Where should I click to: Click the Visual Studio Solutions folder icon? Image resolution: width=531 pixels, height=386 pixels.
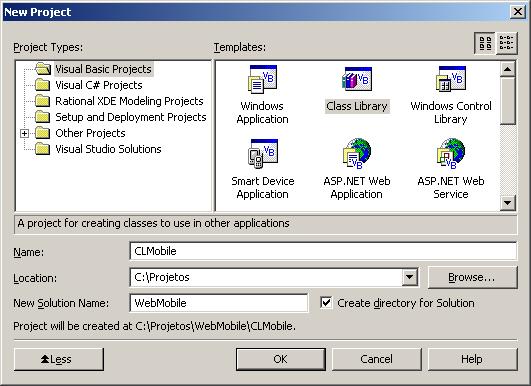tap(43, 149)
